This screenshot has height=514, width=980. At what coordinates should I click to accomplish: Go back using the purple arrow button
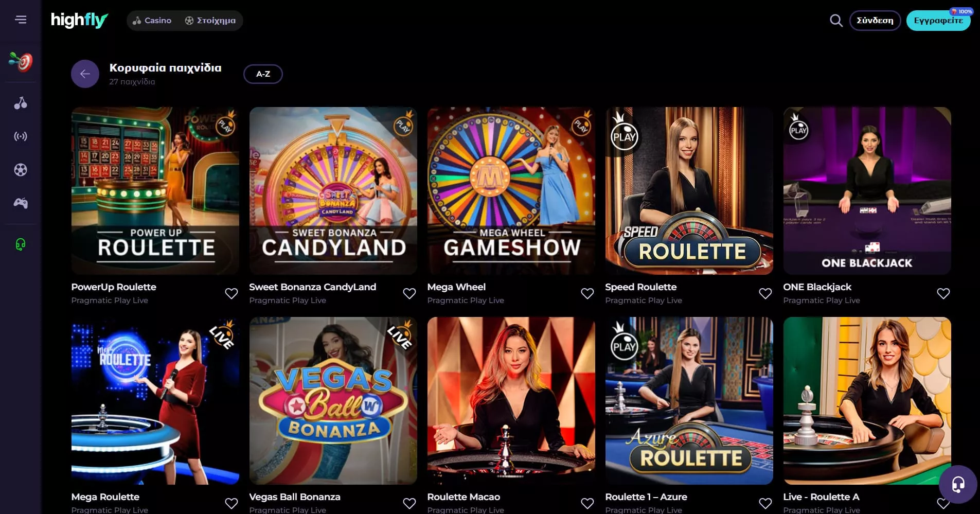pyautogui.click(x=85, y=74)
